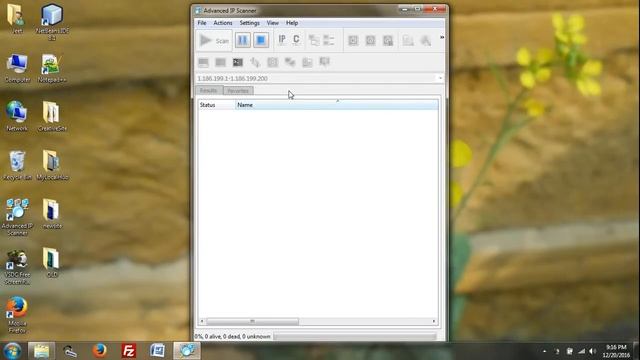Click the C subnet toolbar icon
This screenshot has height=360, width=640.
tap(296, 40)
